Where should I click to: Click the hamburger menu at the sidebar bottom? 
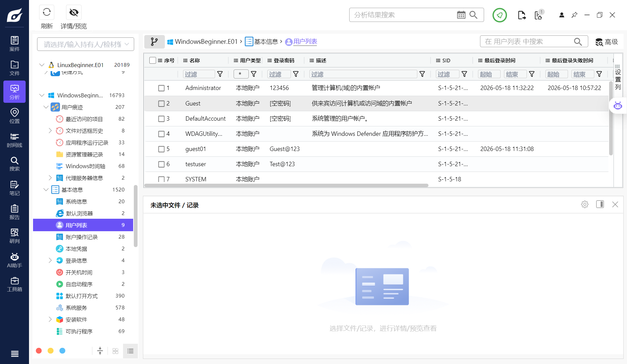pyautogui.click(x=14, y=354)
